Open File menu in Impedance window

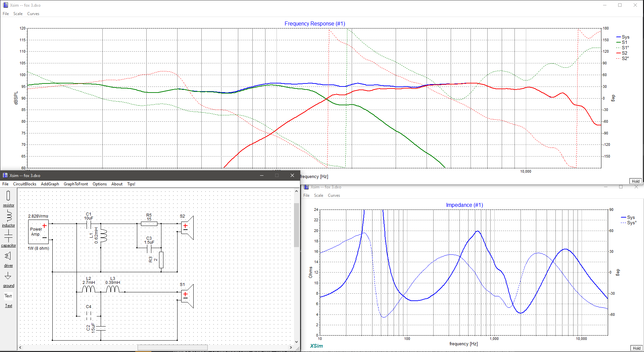tap(306, 195)
